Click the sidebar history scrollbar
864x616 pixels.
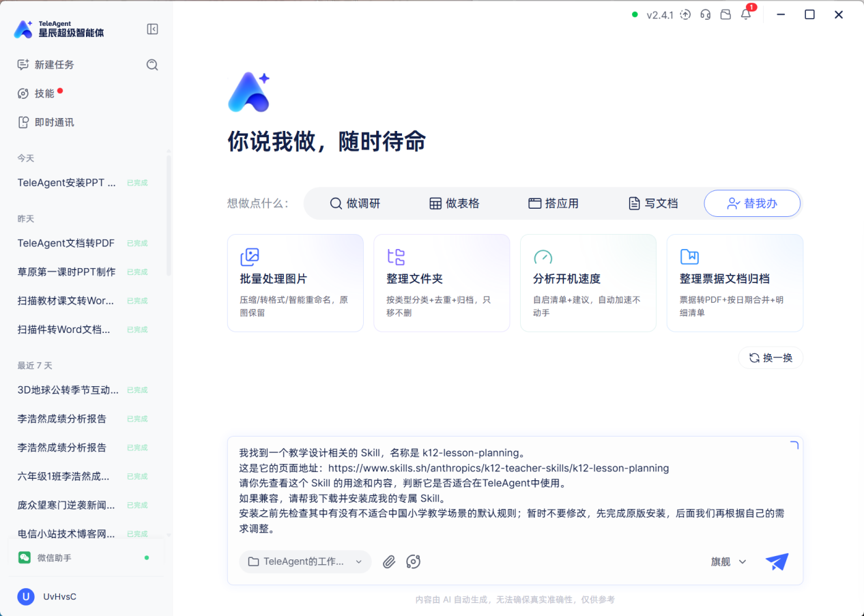pyautogui.click(x=169, y=215)
